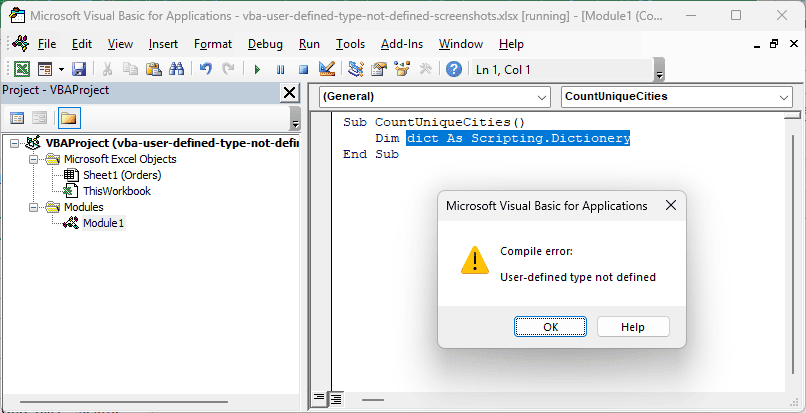Screen dimensions: 806x413
Task: Close the compile error dialog
Action: pos(671,206)
